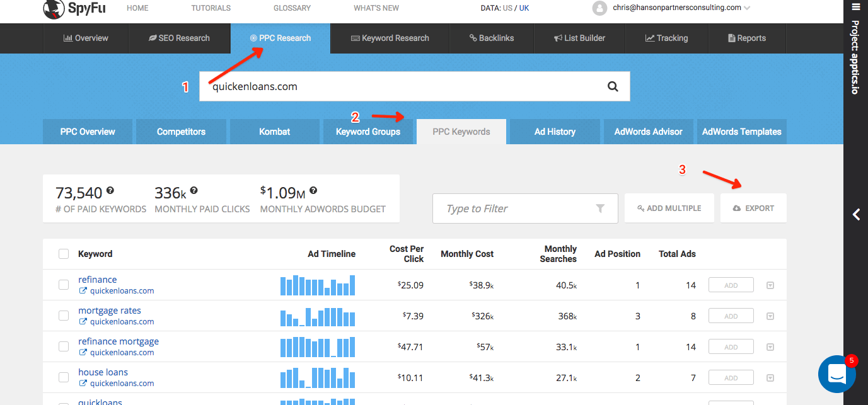
Task: Add house loans keyword with ADD button
Action: pyautogui.click(x=731, y=378)
